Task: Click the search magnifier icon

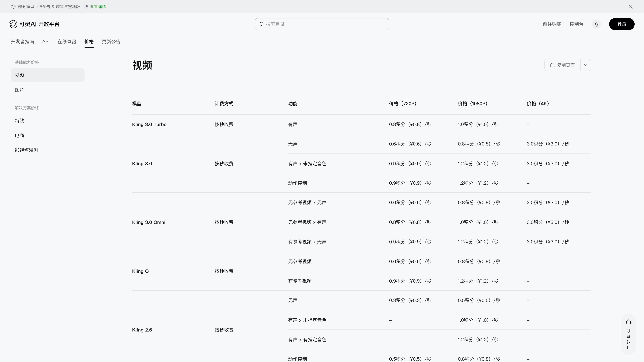Action: [x=261, y=24]
